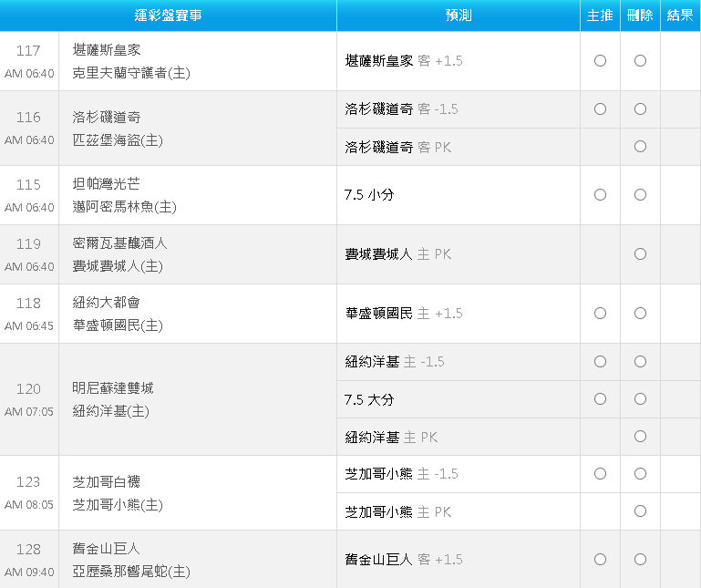Click team name 明尼蘇達雙城
This screenshot has height=588, width=701.
[x=113, y=388]
